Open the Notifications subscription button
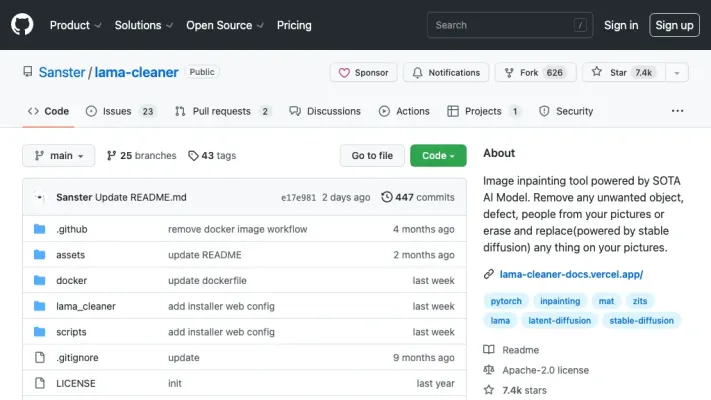Viewport: 711px width, 400px height. pyautogui.click(x=446, y=73)
